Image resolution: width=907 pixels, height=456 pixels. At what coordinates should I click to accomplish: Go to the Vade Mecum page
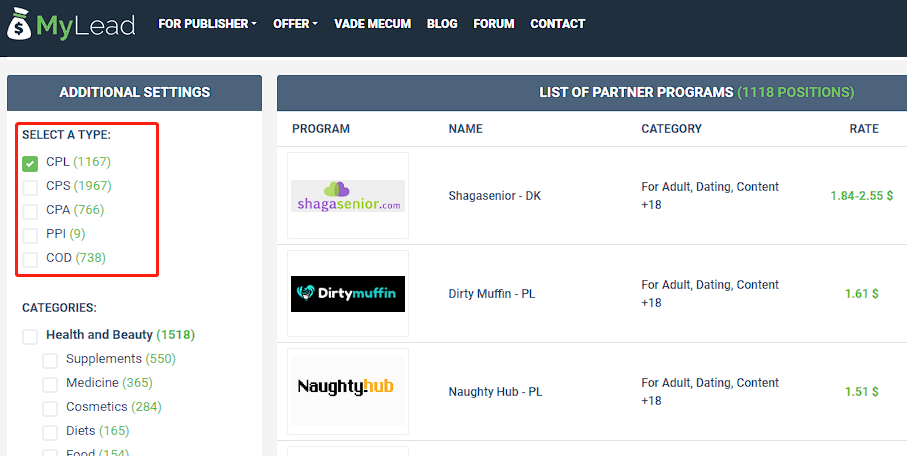point(373,24)
